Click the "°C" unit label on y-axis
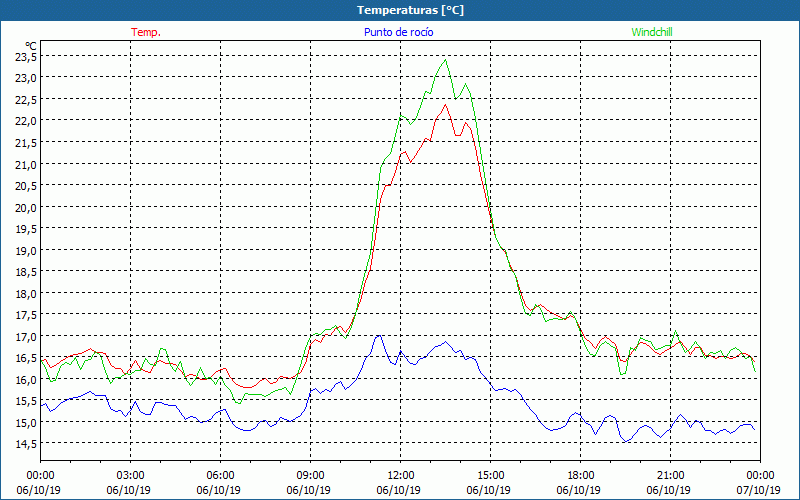Image resolution: width=800 pixels, height=500 pixels. click(31, 46)
